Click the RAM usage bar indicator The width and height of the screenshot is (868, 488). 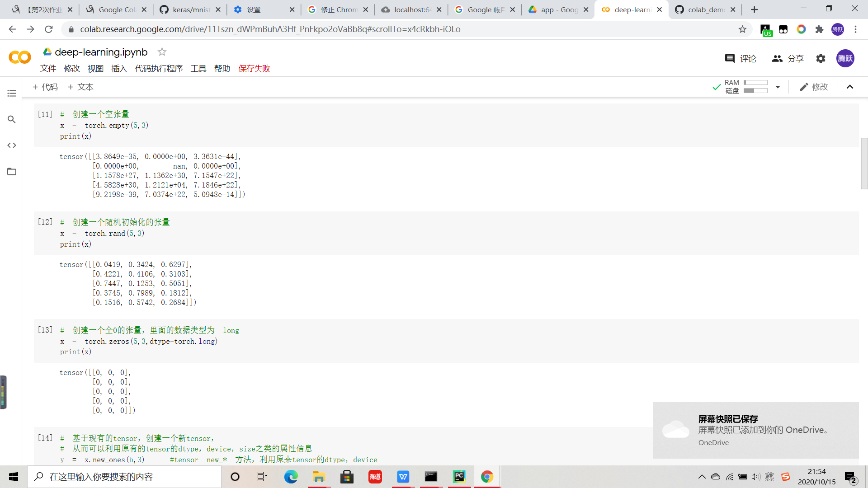755,83
